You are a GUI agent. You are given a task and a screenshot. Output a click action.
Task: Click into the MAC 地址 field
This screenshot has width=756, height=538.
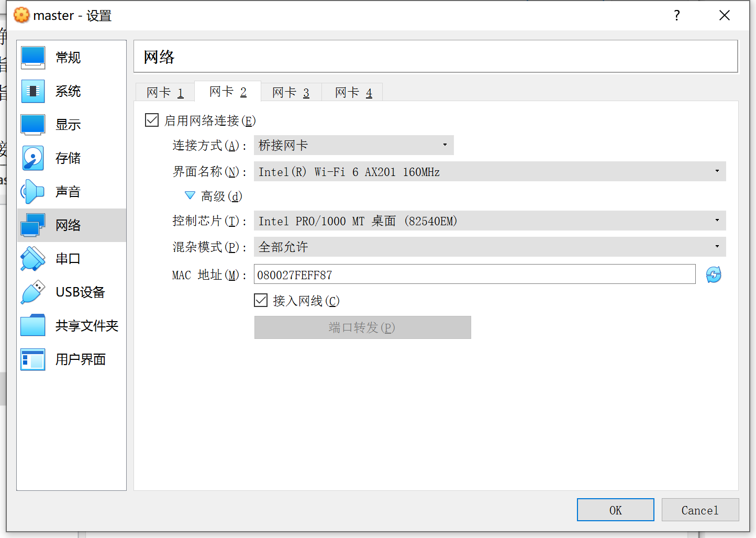pyautogui.click(x=474, y=274)
